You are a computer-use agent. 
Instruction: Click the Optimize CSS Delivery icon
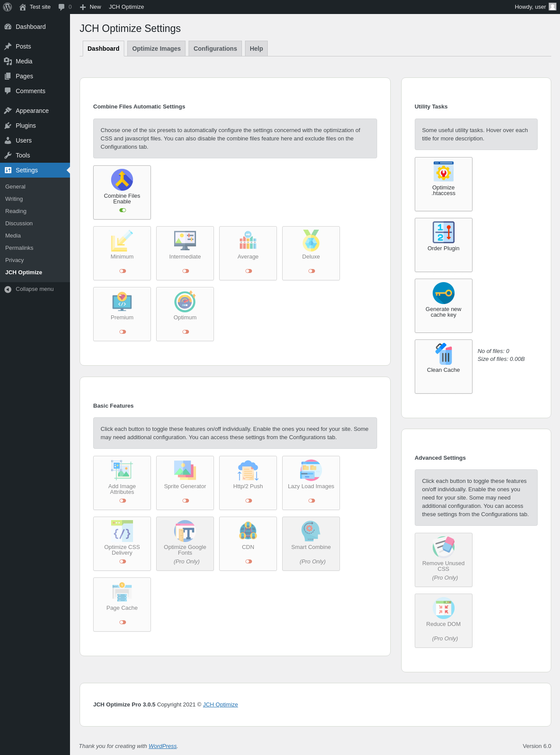pyautogui.click(x=122, y=531)
